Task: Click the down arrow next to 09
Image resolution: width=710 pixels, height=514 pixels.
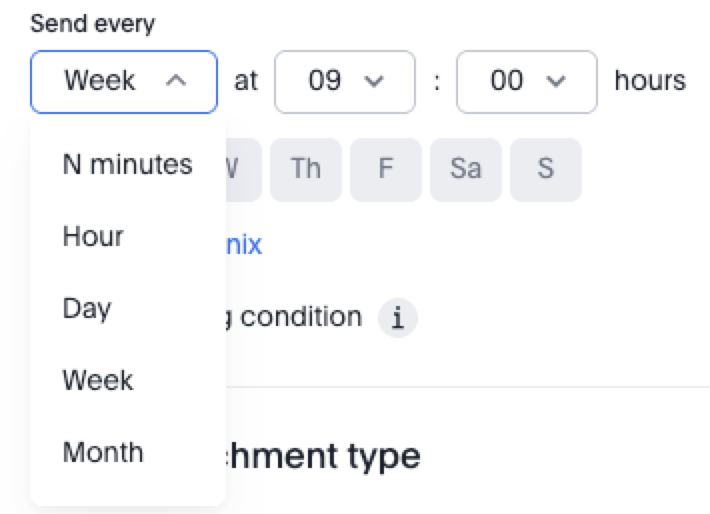Action: coord(376,81)
